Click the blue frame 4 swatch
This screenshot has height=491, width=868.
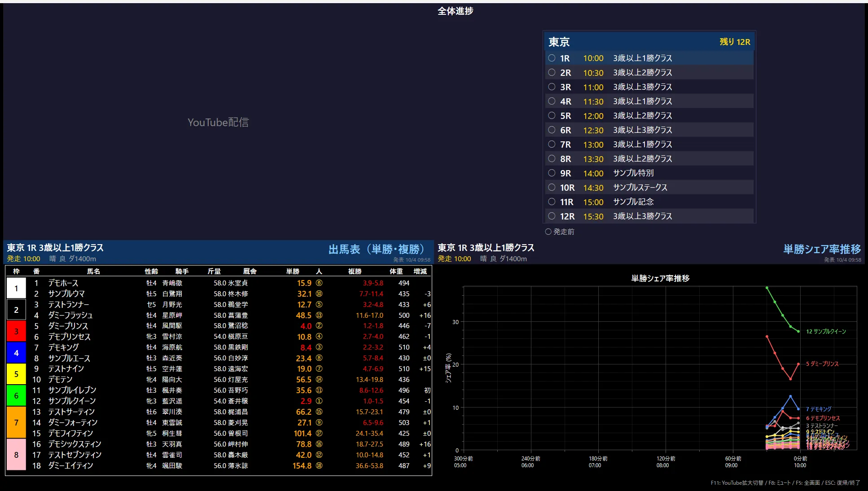16,353
